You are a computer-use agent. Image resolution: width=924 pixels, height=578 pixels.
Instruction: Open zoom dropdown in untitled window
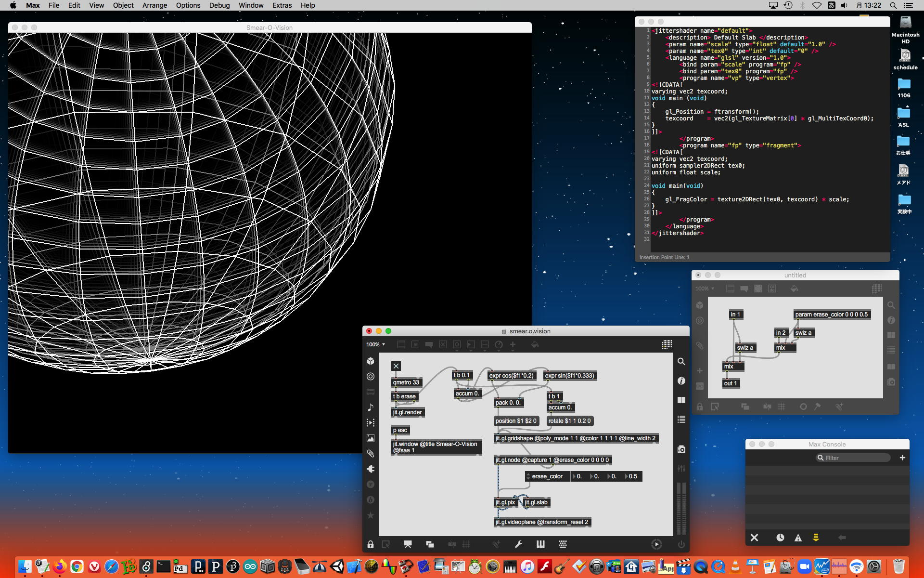tap(705, 289)
